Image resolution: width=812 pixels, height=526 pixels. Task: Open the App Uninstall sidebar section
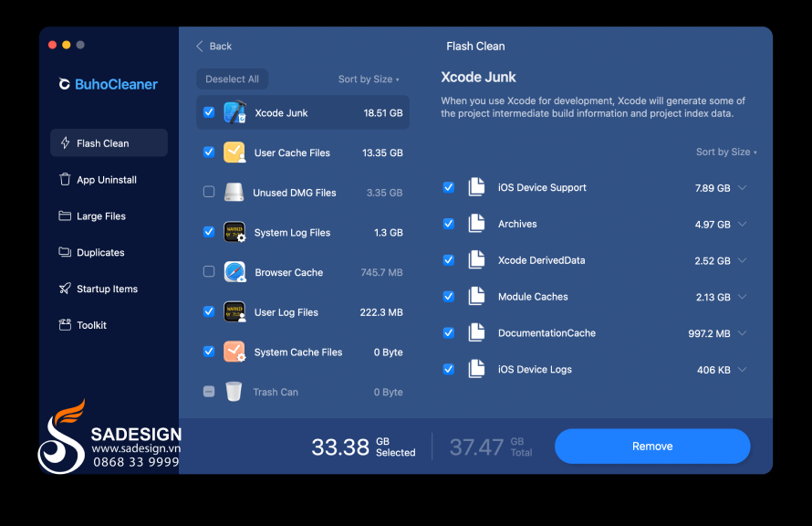click(109, 179)
